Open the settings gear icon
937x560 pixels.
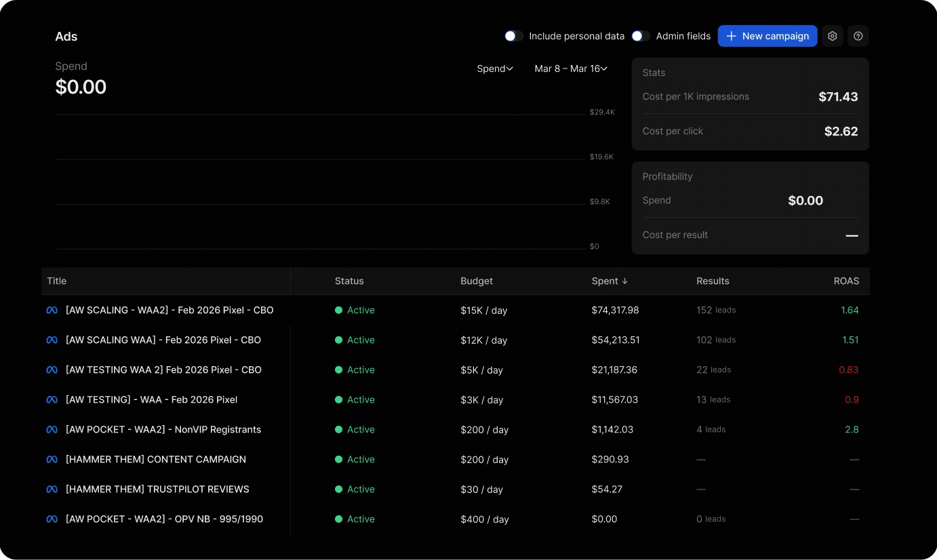[x=833, y=36]
